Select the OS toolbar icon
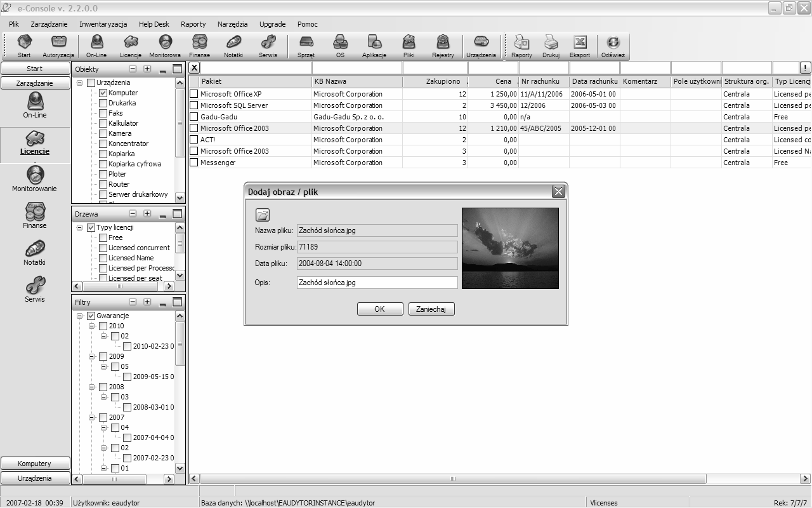 [x=340, y=46]
